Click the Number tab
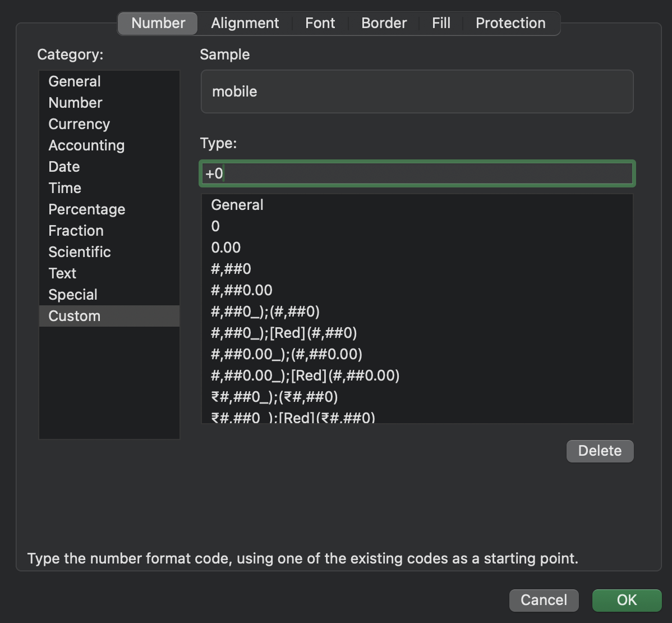 [x=158, y=23]
